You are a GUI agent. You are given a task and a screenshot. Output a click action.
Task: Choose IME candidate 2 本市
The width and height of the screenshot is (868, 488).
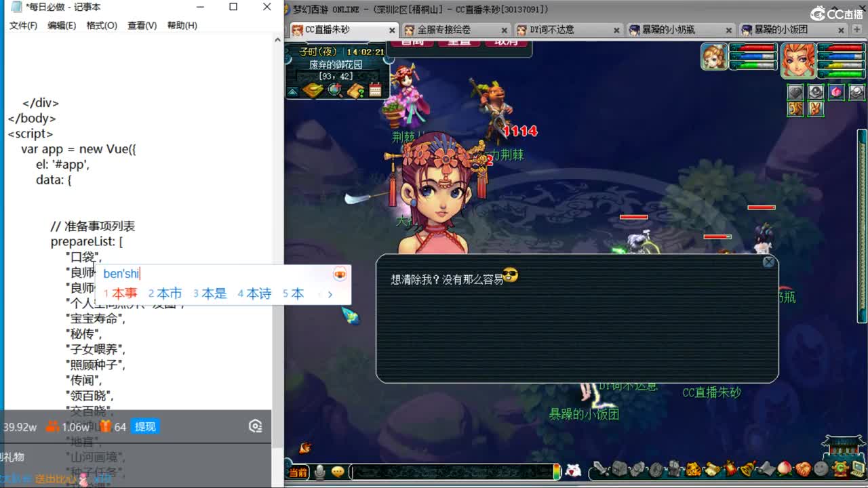[x=165, y=293]
